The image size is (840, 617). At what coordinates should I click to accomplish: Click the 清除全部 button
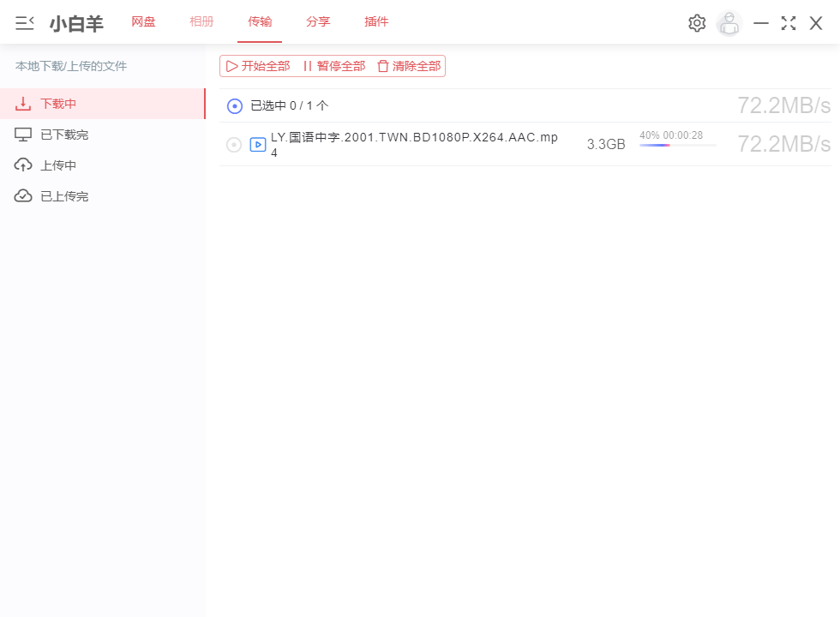tap(408, 65)
